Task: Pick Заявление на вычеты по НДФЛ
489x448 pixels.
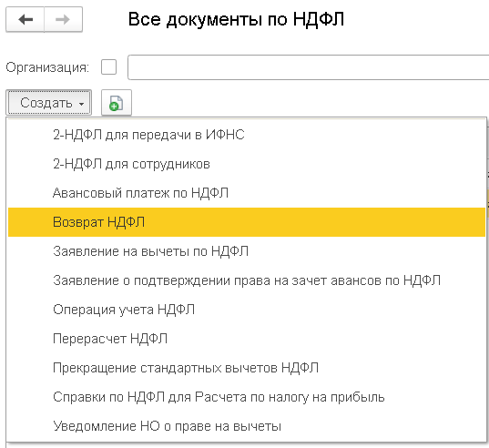Action: tap(247, 251)
